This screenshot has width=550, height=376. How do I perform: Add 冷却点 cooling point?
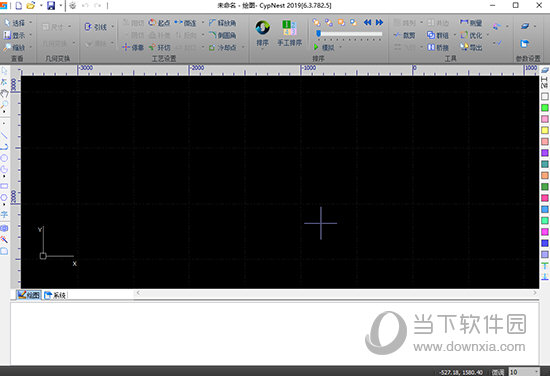pos(222,47)
